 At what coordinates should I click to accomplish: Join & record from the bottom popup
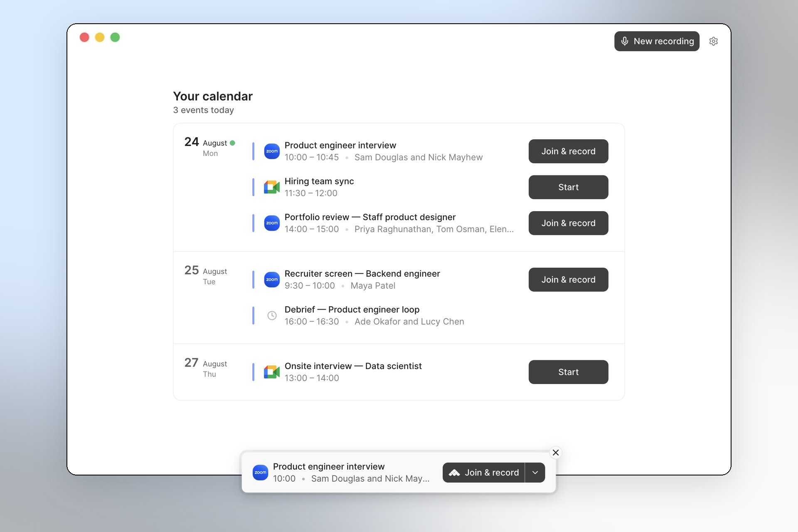[x=484, y=473]
